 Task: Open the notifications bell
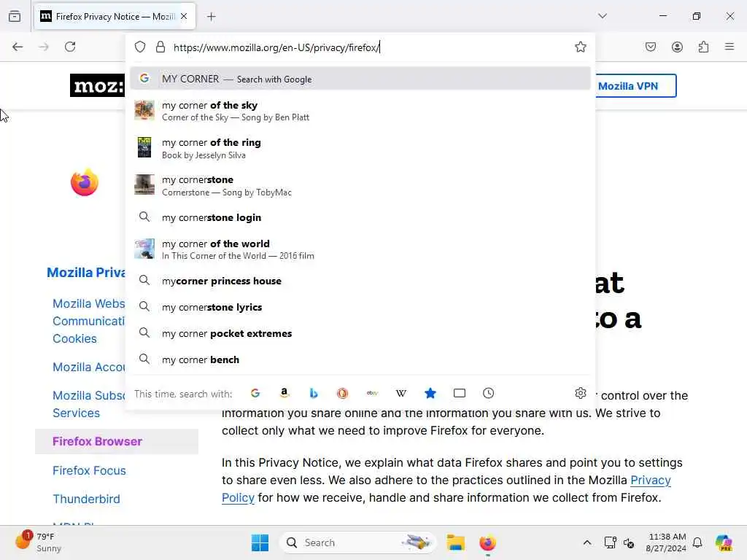point(697,542)
